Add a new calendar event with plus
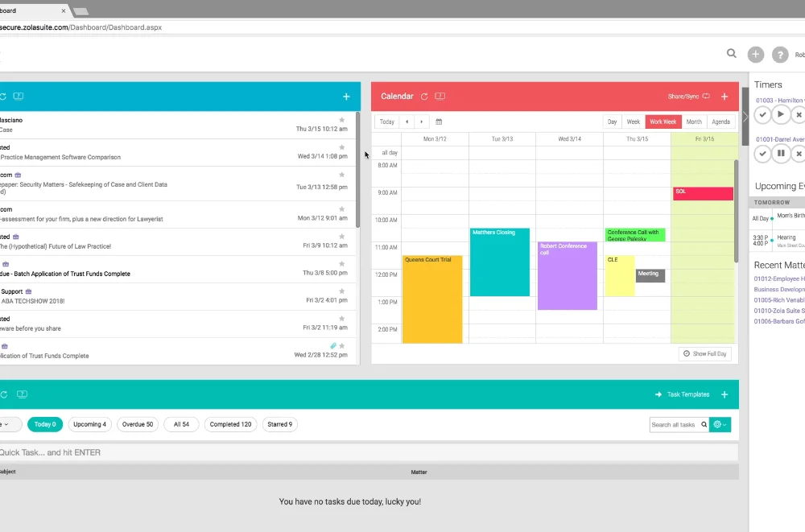The height and width of the screenshot is (532, 805). pos(724,97)
